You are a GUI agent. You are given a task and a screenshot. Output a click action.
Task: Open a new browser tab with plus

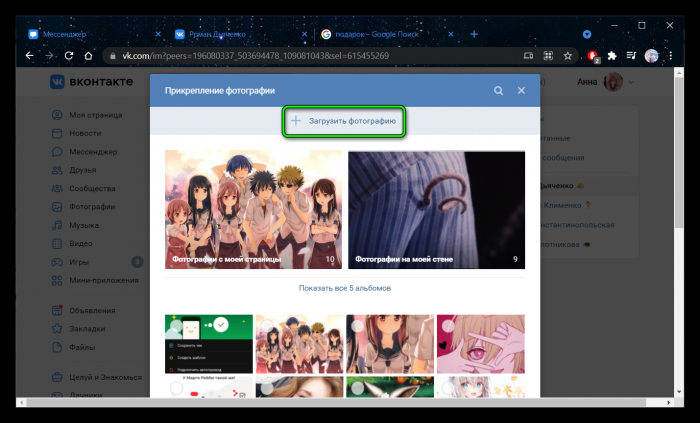(474, 34)
